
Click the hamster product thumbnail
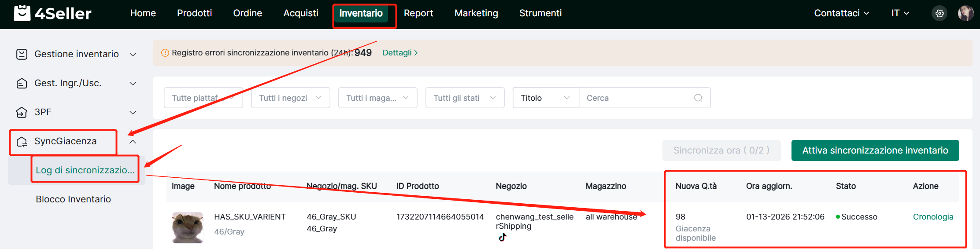tap(188, 227)
